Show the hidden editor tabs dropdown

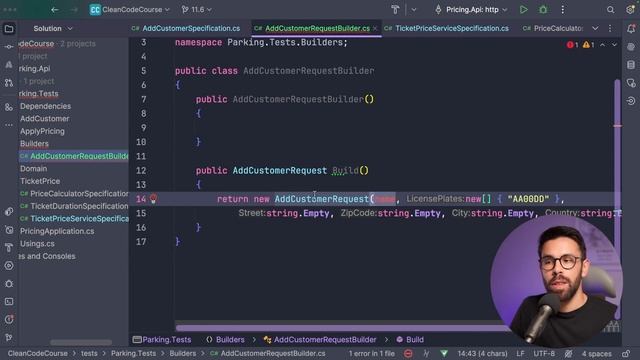tap(595, 29)
